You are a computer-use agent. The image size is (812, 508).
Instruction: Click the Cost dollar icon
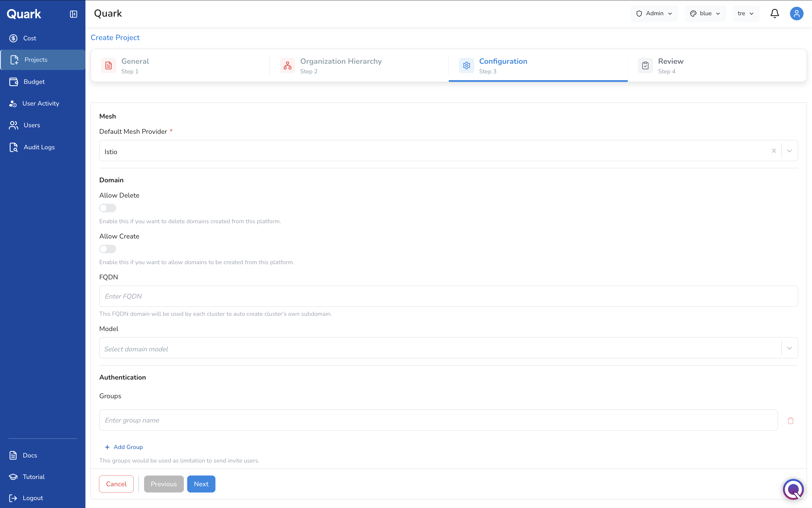coord(14,38)
